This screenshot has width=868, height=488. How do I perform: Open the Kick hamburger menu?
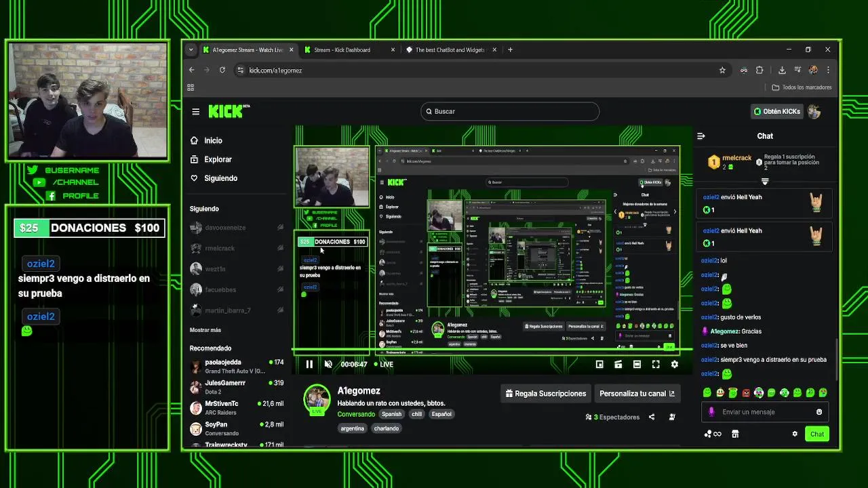196,112
